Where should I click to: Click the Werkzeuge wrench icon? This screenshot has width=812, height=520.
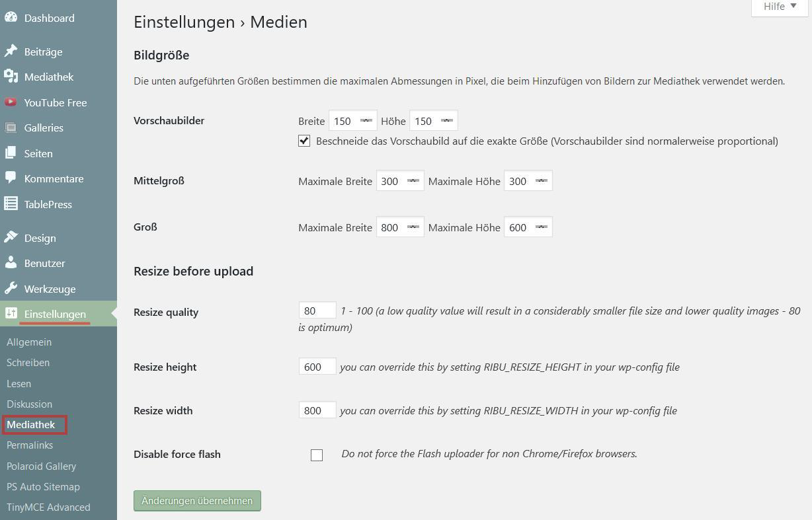11,289
